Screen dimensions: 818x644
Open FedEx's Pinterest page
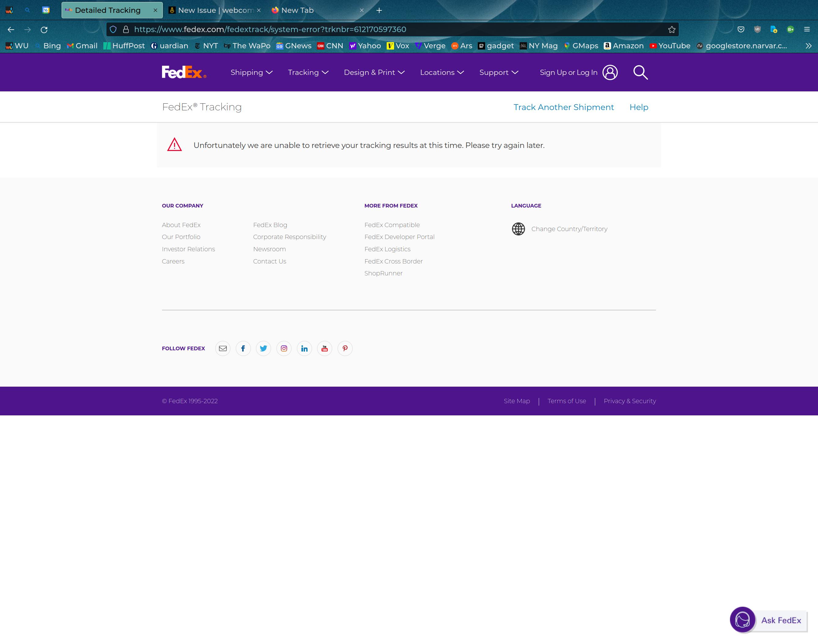pyautogui.click(x=345, y=348)
